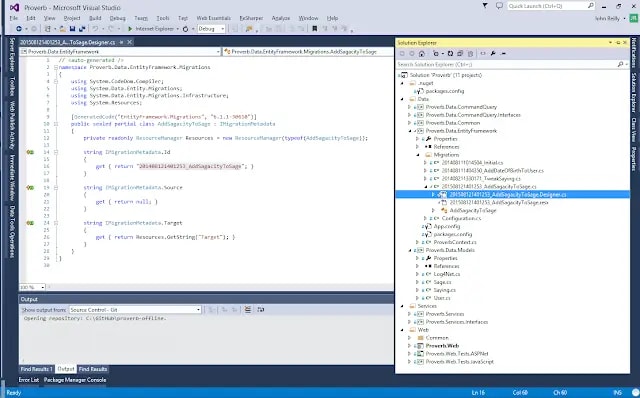Click the Quick Launch search magnifier icon
The image size is (640, 398).
point(590,6)
